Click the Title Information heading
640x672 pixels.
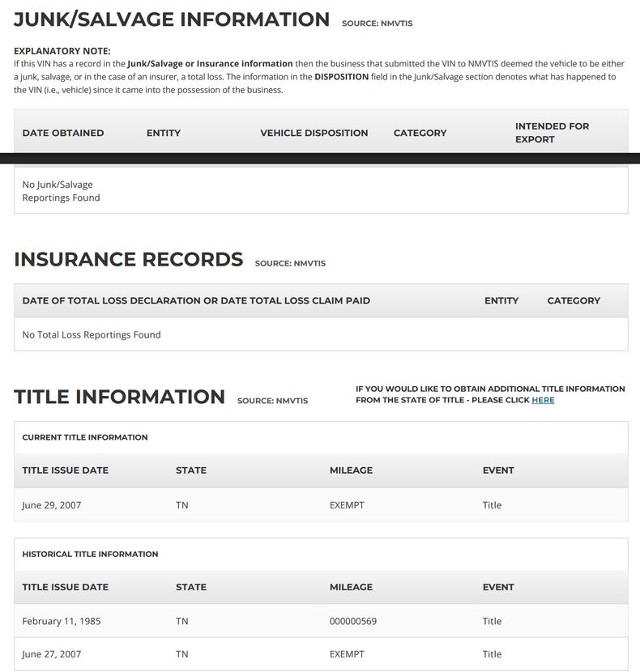[120, 397]
